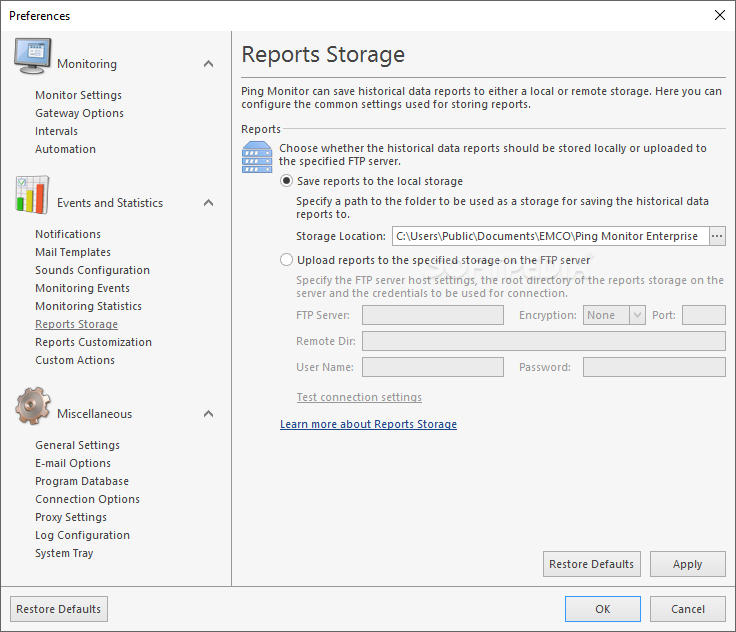
Task: Open the Encryption dropdown
Action: 637,315
